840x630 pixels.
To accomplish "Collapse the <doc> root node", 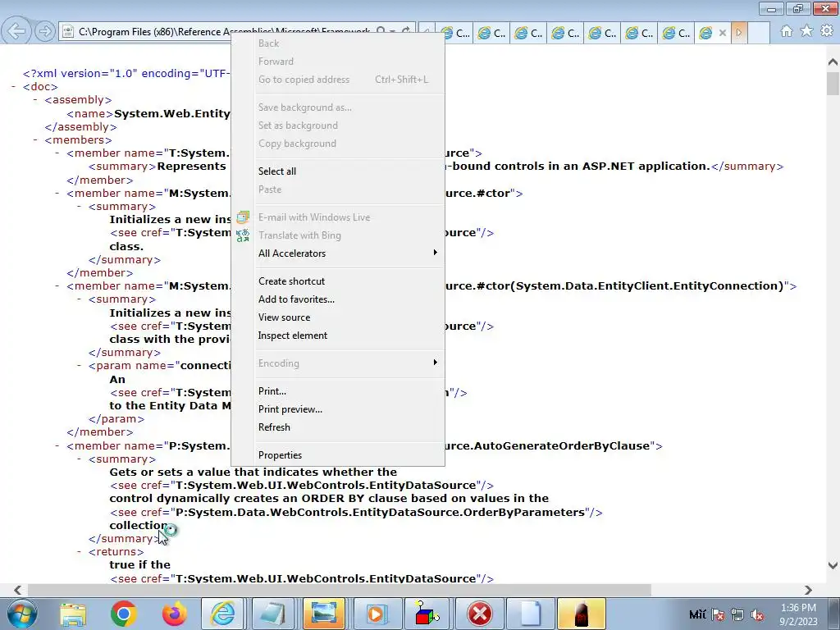I will 13,86.
